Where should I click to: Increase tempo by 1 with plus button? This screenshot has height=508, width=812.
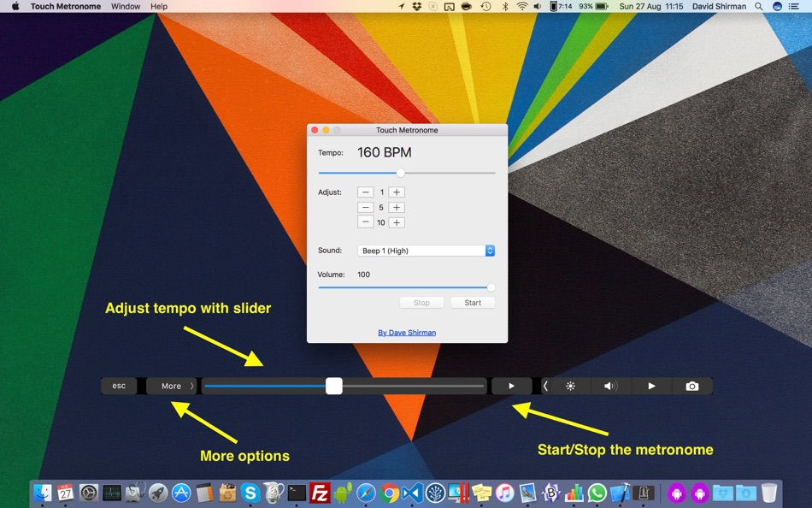397,192
